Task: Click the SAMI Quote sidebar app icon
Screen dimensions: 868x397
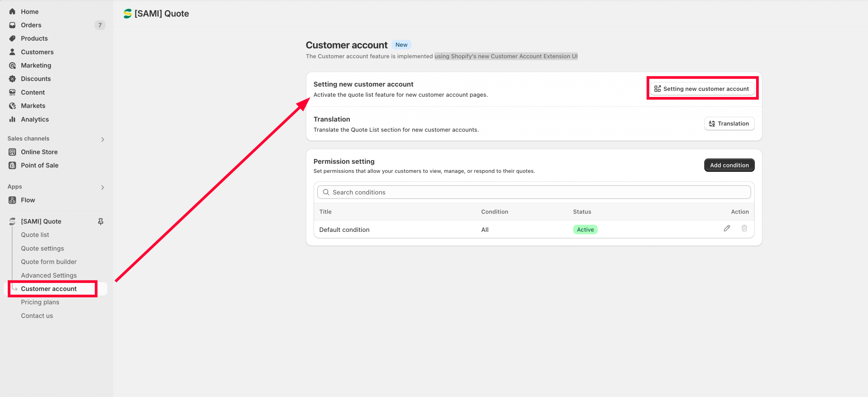Action: tap(12, 221)
